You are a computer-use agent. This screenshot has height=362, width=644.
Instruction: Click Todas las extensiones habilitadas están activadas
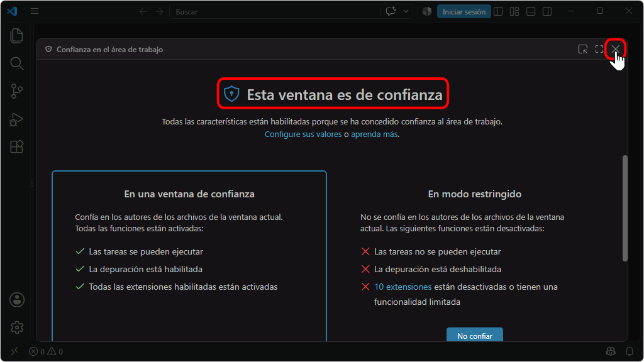coord(183,287)
